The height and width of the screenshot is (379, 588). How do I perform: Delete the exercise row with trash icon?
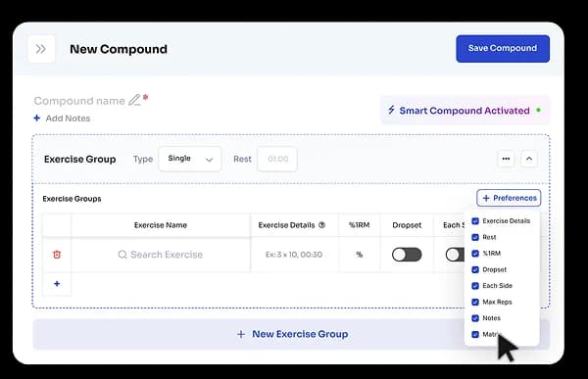57,255
